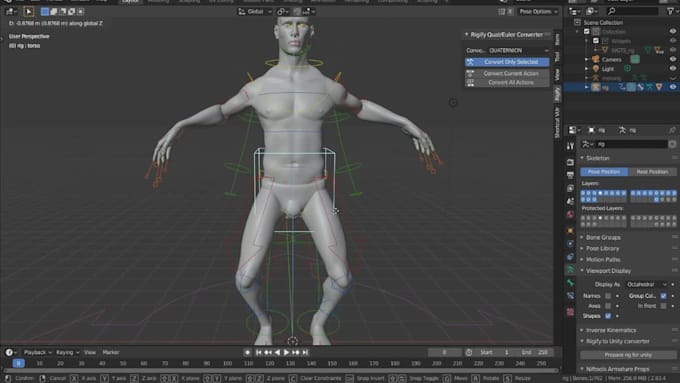Viewport: 680px width, 383px height.
Task: Click Convert All Actions button
Action: 507,82
